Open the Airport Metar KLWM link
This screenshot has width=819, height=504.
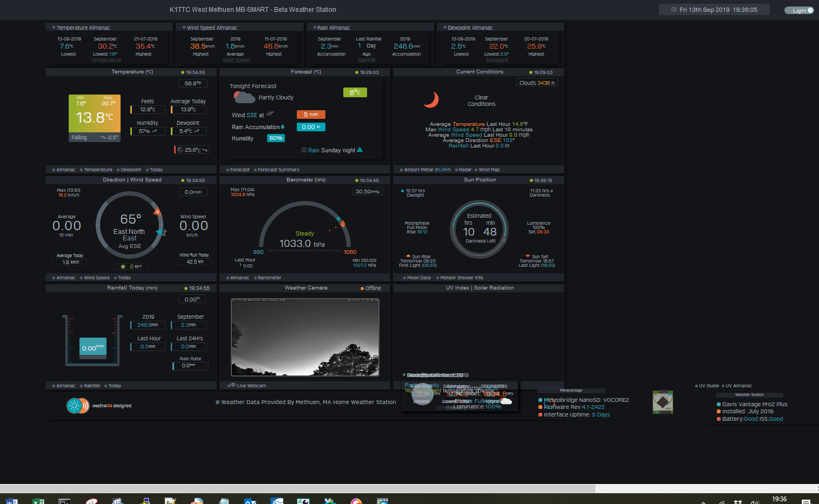pyautogui.click(x=427, y=170)
